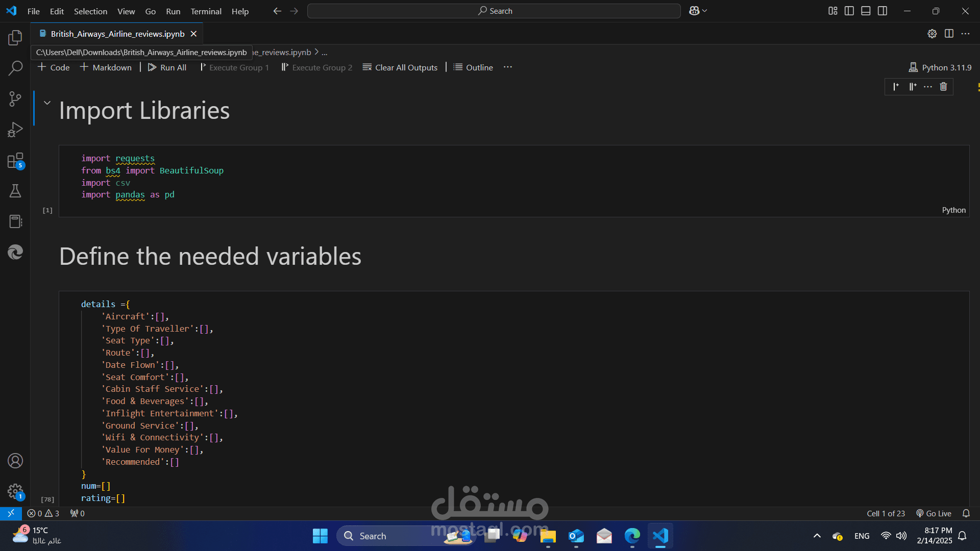
Task: Open Source Control view
Action: pyautogui.click(x=15, y=99)
